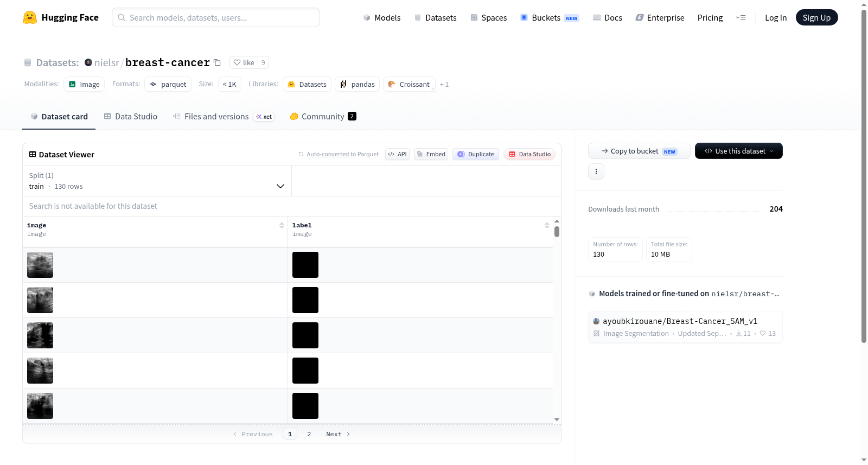Open the Community tab
The image size is (868, 465).
[x=323, y=116]
